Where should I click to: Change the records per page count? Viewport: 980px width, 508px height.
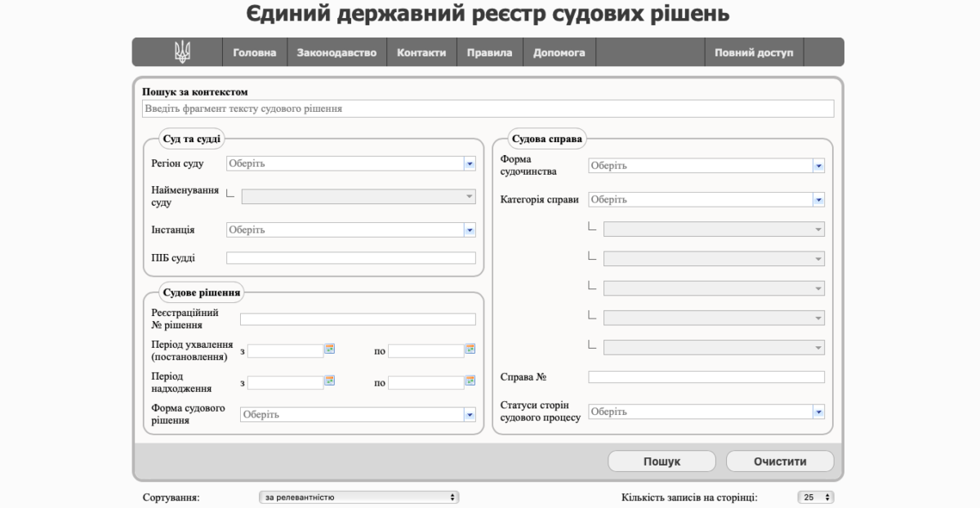(815, 497)
